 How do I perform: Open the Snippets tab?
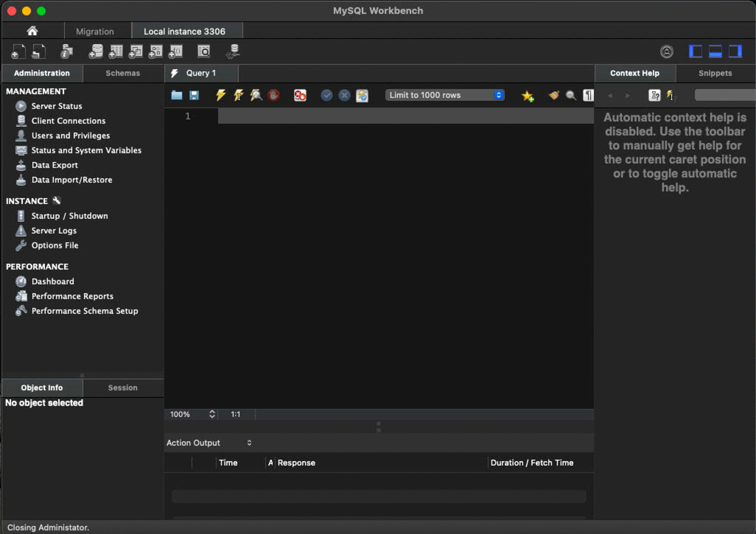[715, 73]
